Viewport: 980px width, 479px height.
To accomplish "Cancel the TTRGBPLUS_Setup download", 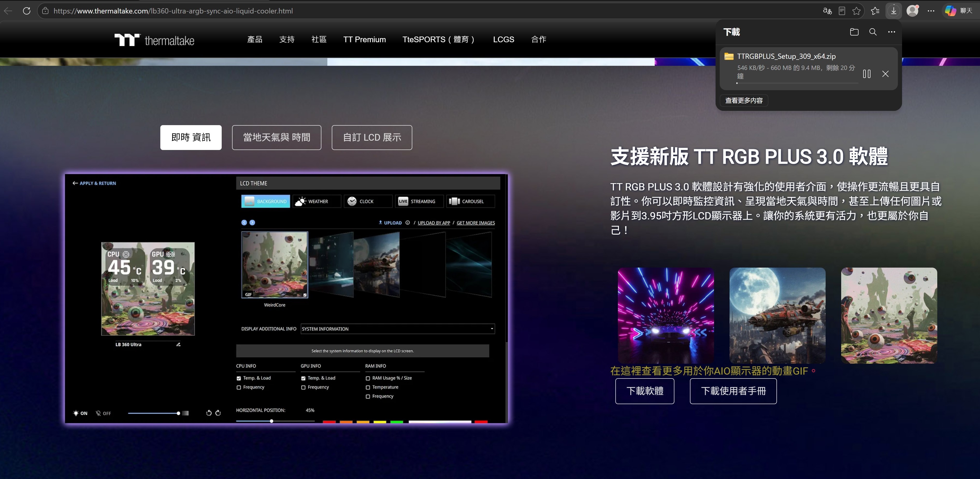I will click(x=885, y=74).
